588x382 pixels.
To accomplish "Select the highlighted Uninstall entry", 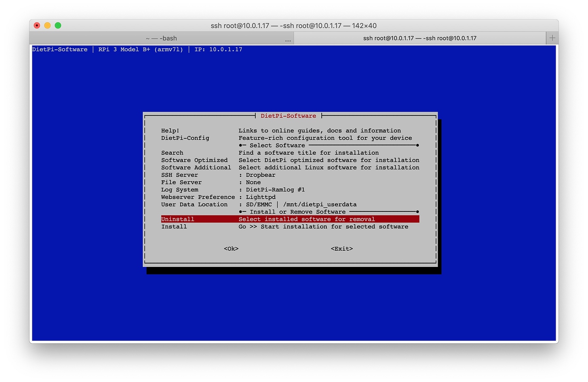I will coord(290,219).
